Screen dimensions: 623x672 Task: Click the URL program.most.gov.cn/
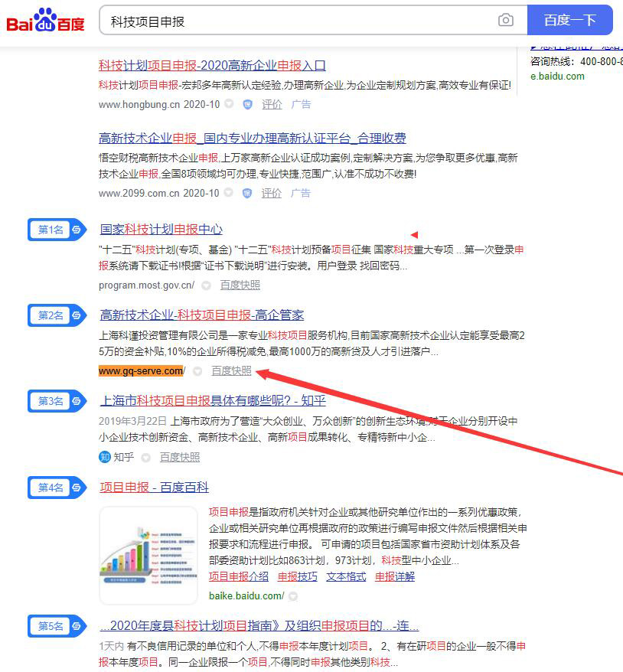coord(146,285)
